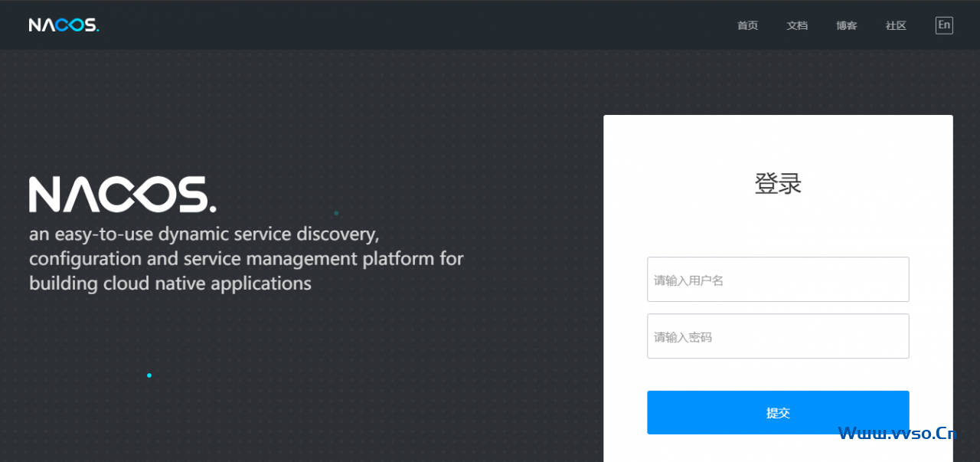Go to the 文档 documentation page
This screenshot has height=462, width=980.
click(797, 25)
